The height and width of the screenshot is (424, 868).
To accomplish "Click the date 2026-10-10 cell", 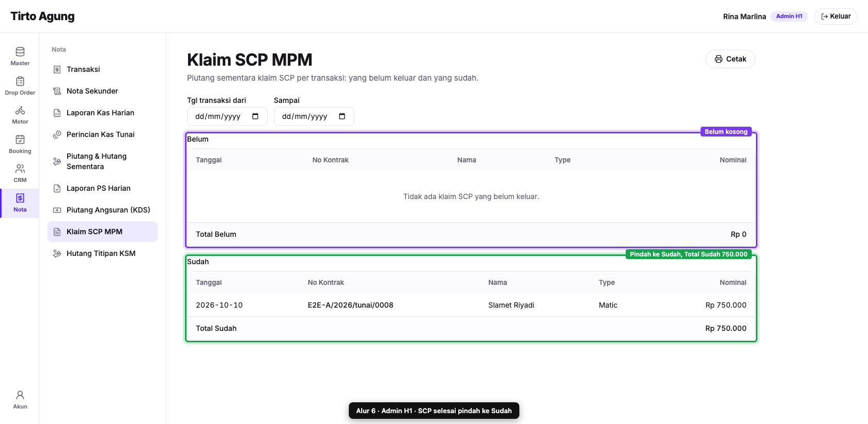I will [219, 305].
